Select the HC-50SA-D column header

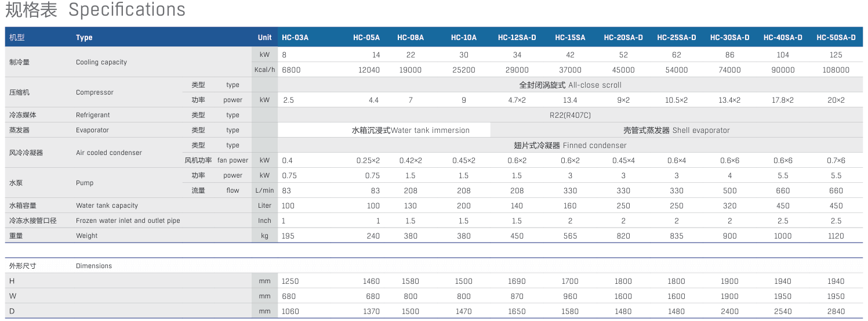click(836, 37)
